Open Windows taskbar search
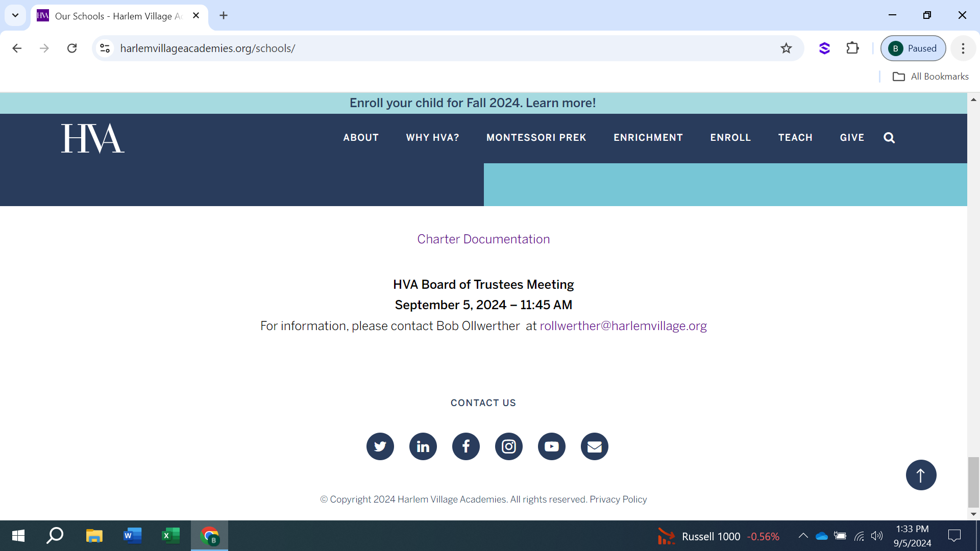This screenshot has height=551, width=980. (x=55, y=536)
